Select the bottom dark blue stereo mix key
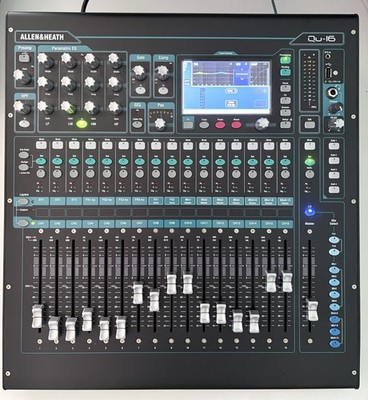This screenshot has width=368, height=400. [x=334, y=344]
